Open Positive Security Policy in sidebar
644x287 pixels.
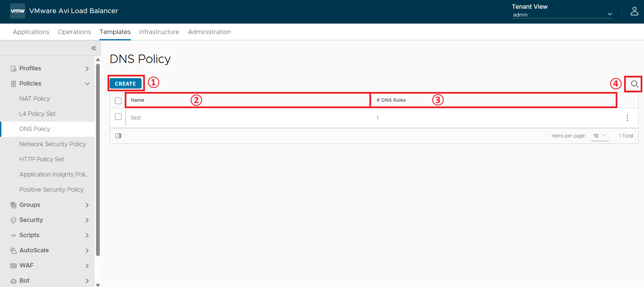click(52, 190)
